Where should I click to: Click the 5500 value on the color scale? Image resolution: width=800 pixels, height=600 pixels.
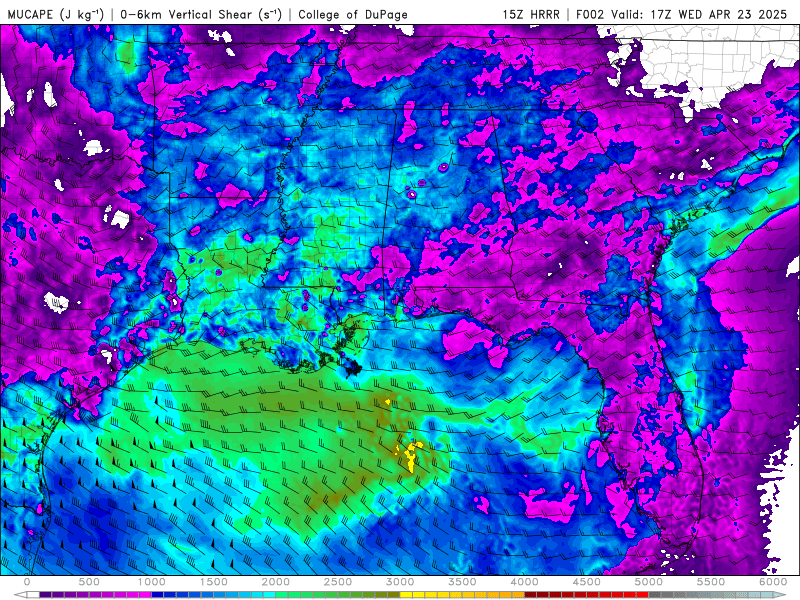[711, 582]
